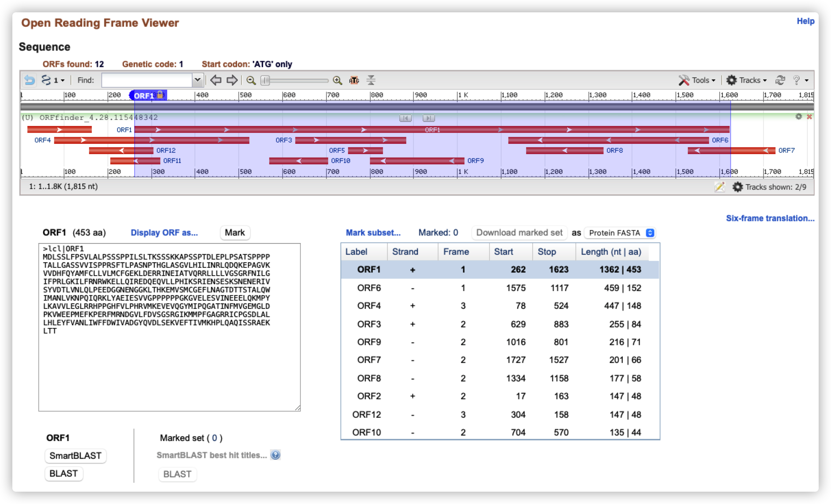Click the zoom in magnifier icon
Image resolution: width=831 pixels, height=504 pixels.
(x=337, y=80)
